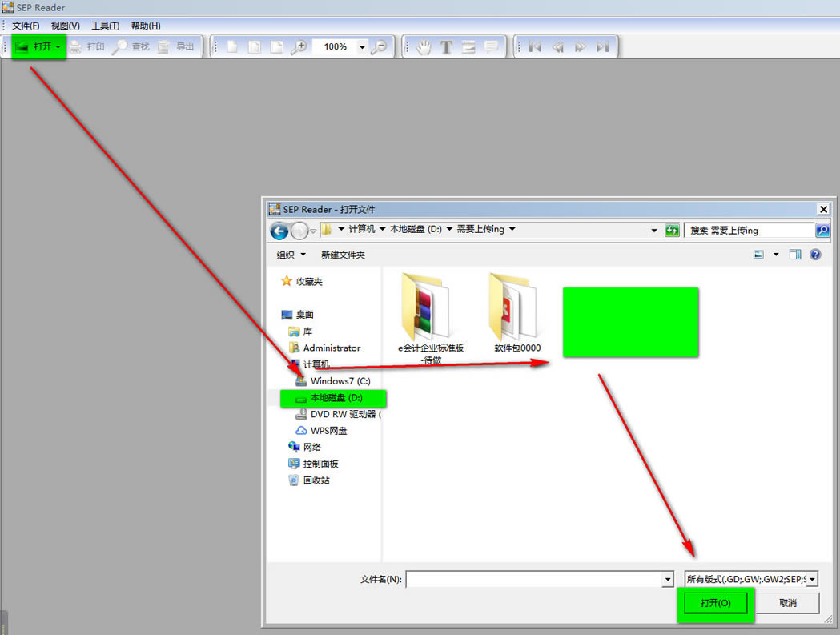Viewport: 840px width, 635px height.
Task: Select the 软件包0000 folder
Action: click(517, 313)
